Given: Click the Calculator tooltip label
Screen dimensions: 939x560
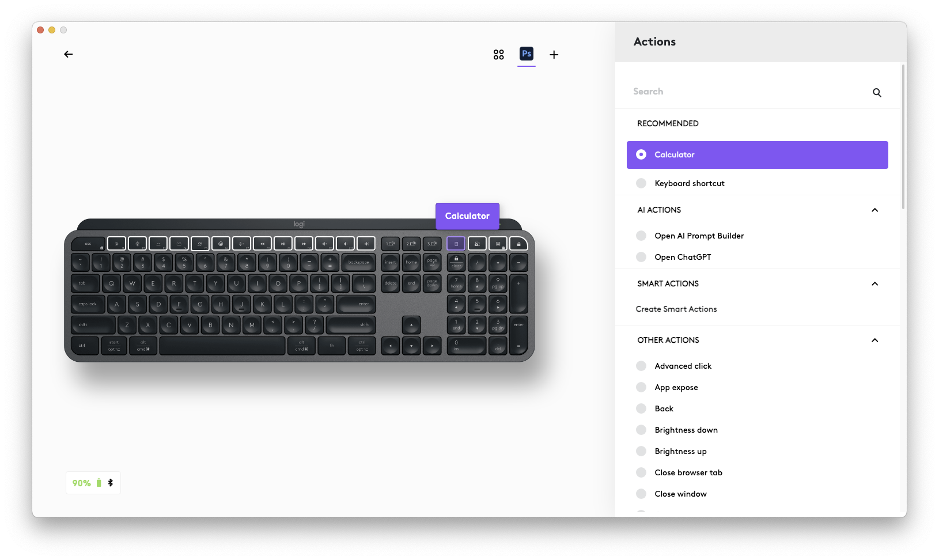Looking at the screenshot, I should click(x=467, y=216).
